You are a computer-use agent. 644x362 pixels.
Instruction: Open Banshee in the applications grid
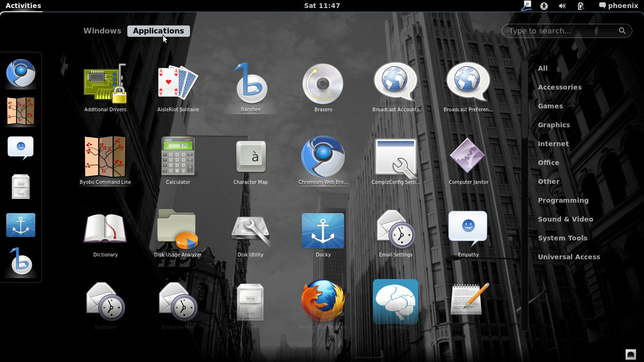pos(250,88)
